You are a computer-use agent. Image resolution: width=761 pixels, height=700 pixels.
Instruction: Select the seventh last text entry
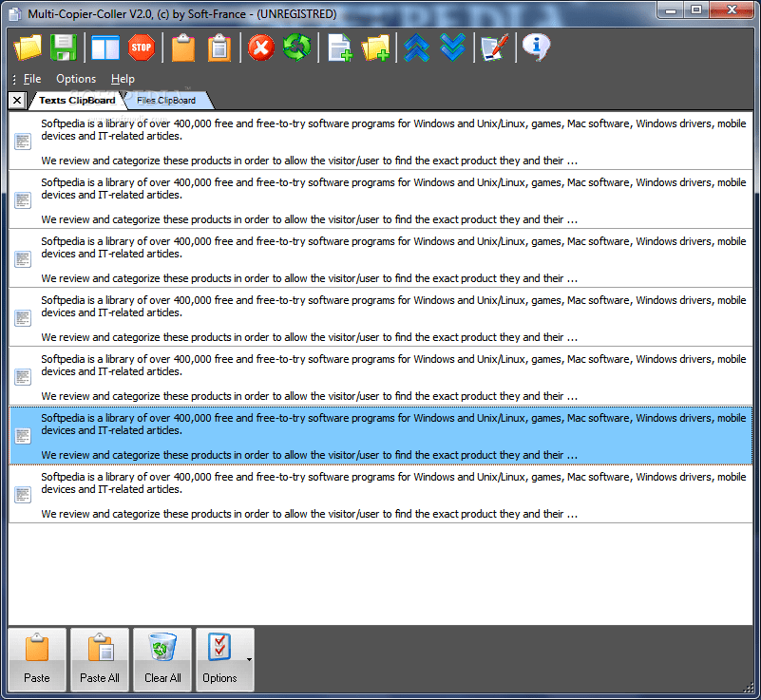(x=380, y=494)
